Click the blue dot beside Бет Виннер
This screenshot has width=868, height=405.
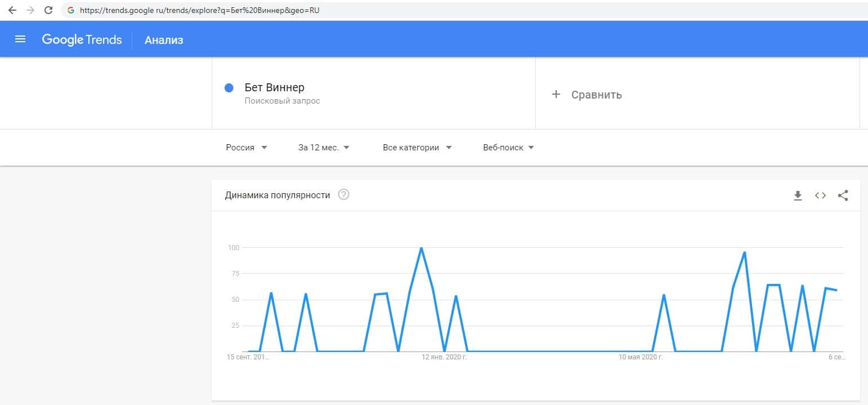point(229,88)
